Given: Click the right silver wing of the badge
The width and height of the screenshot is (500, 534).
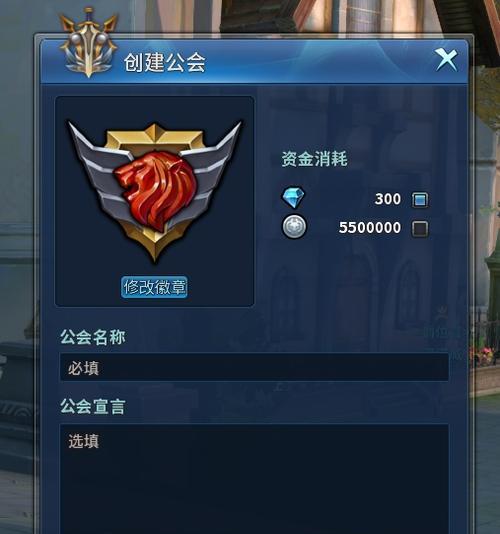Looking at the screenshot, I should click(x=213, y=167).
